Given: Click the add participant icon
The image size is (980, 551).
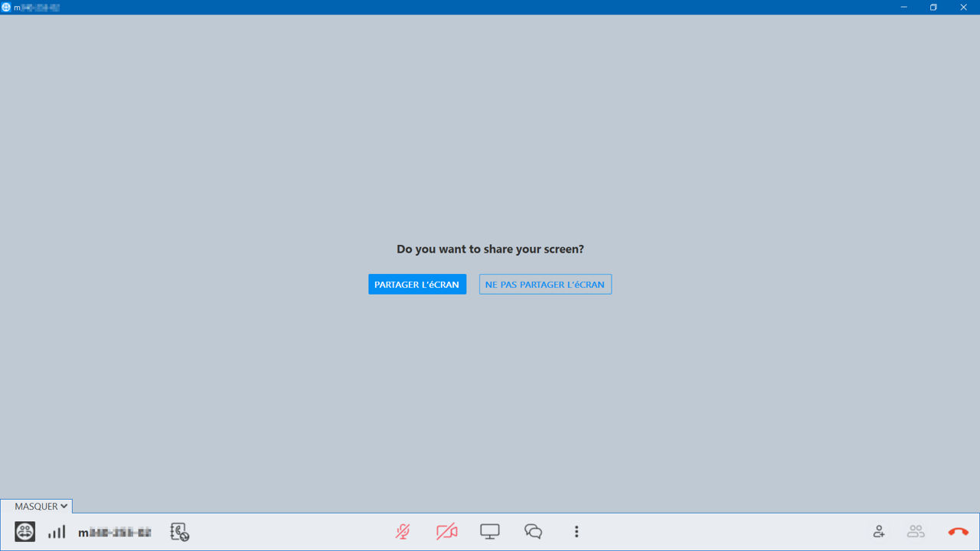Looking at the screenshot, I should (x=879, y=531).
